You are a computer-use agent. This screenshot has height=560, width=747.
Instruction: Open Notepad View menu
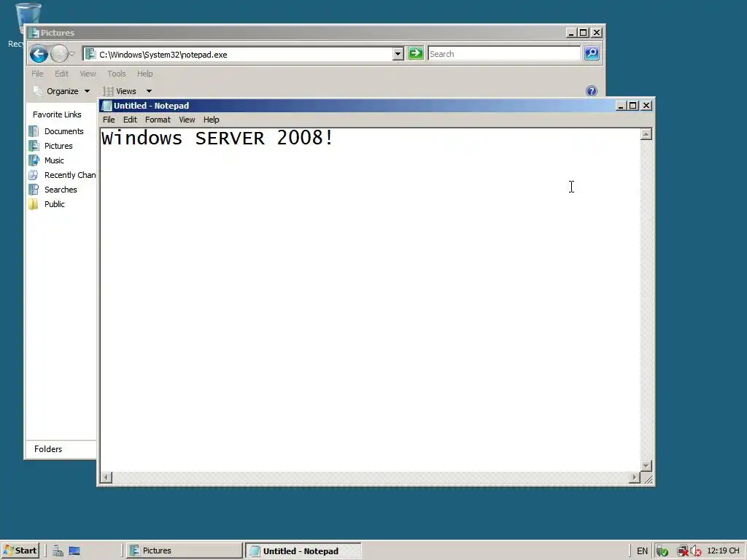[x=187, y=120]
